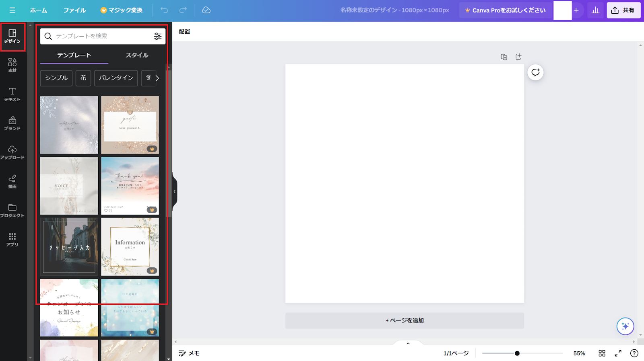Click the duplicate page icon above canvas
This screenshot has height=361, width=644.
pos(504,57)
